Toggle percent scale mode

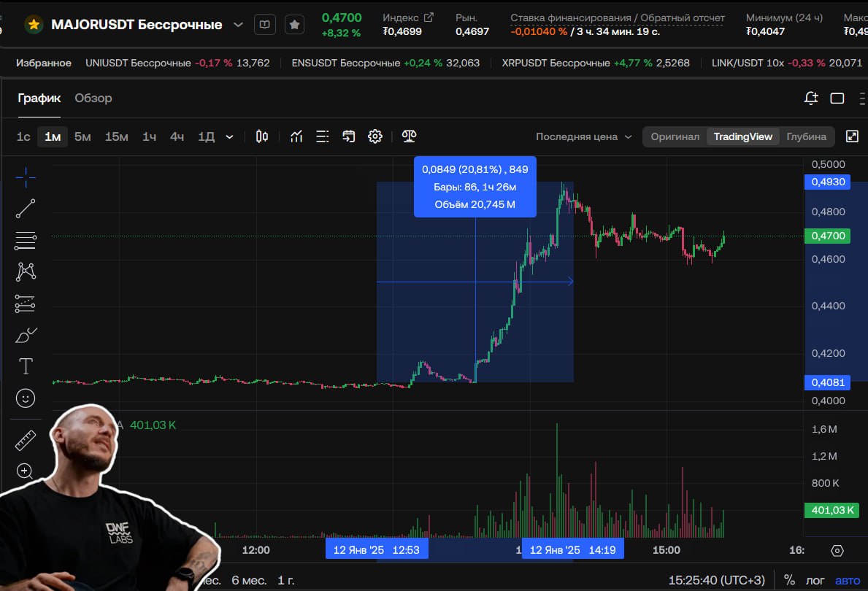coord(789,580)
